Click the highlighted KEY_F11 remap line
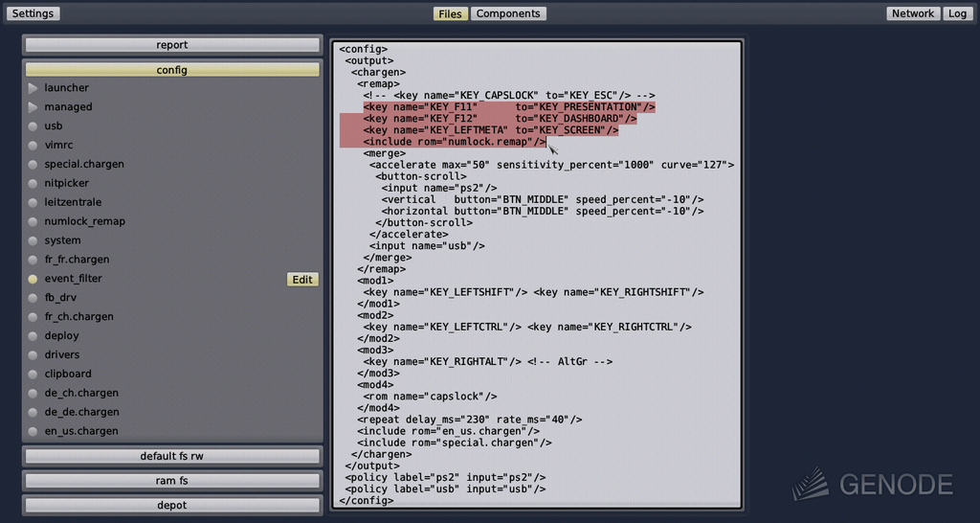The width and height of the screenshot is (980, 523). pyautogui.click(x=509, y=107)
